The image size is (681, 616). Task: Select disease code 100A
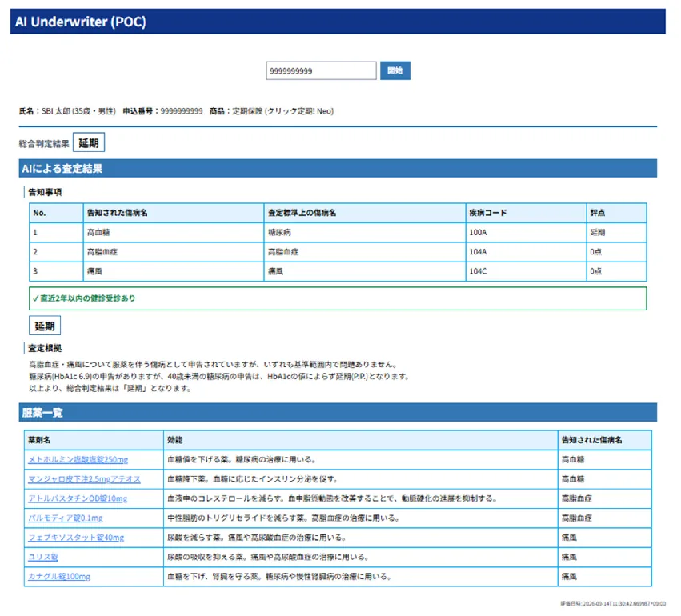coord(526,232)
